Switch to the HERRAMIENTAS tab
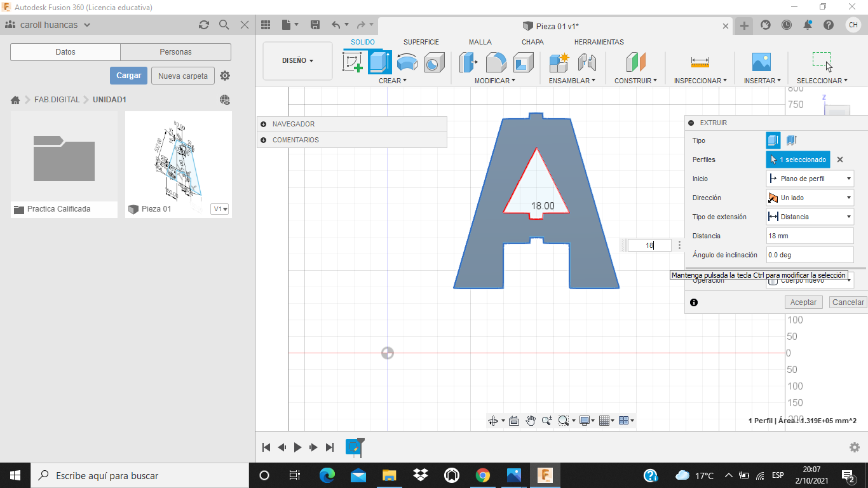868x488 pixels. pos(599,42)
